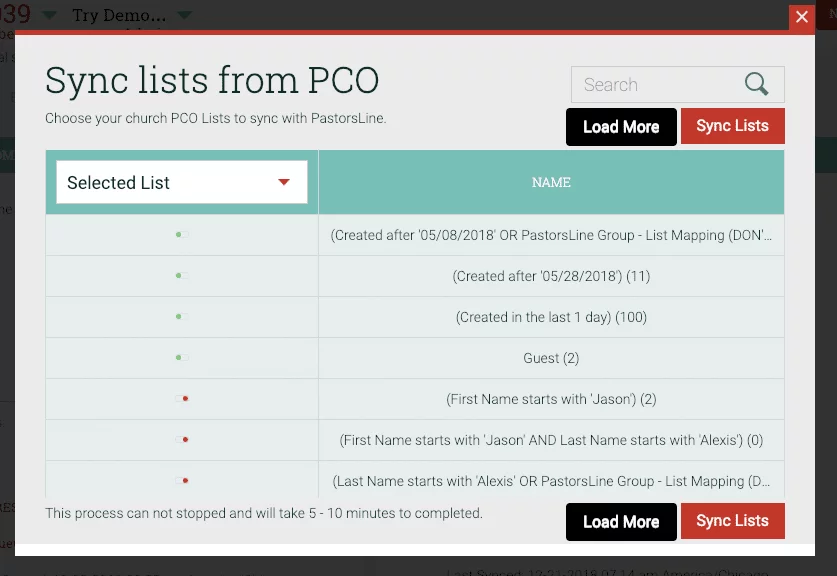The width and height of the screenshot is (837, 576).
Task: Select the '(First Name starts with 'Jason') (2)' name
Action: [551, 399]
